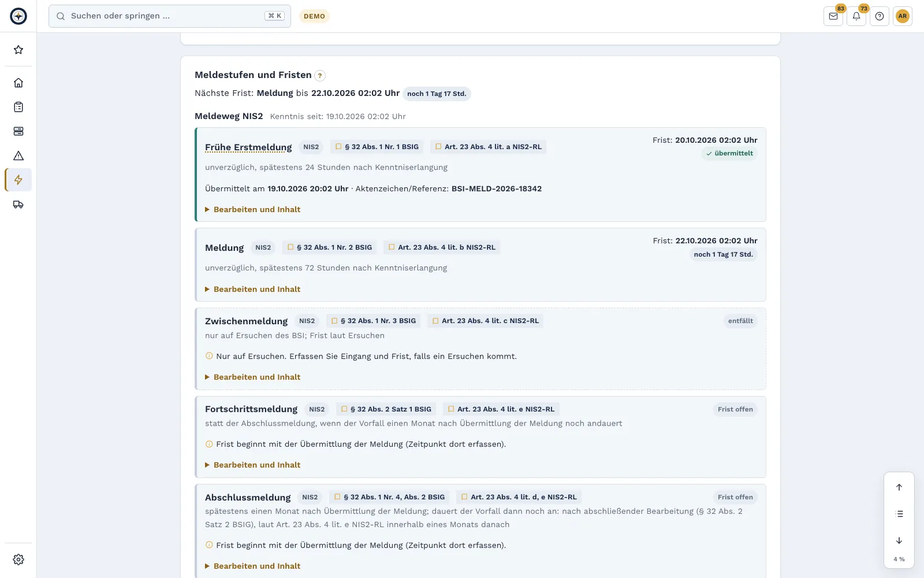This screenshot has height=578, width=924.
Task: Select the lightning bolt incidents icon
Action: 18,180
